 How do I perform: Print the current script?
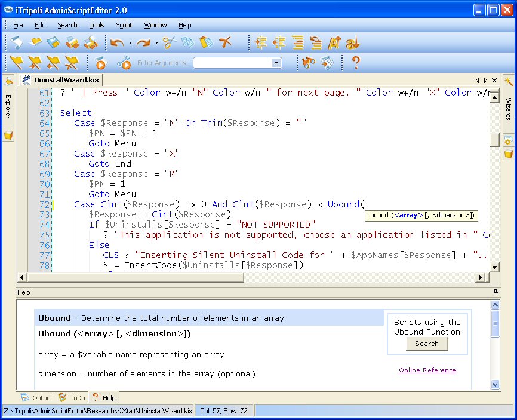pos(72,42)
